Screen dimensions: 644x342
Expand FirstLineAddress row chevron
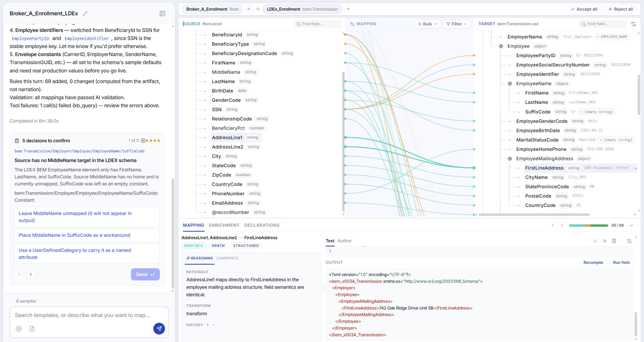635,168
